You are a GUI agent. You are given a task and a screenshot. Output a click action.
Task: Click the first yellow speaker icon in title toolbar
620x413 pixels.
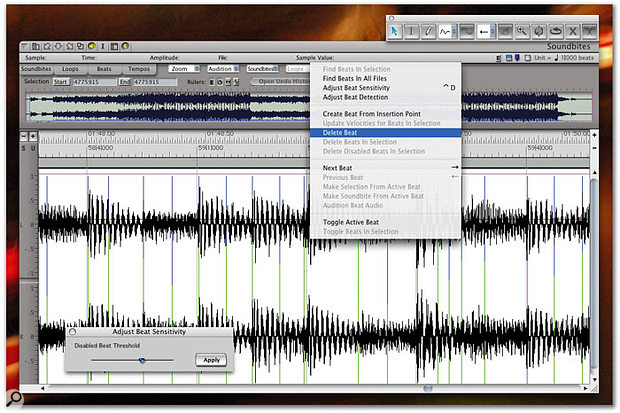(92, 46)
